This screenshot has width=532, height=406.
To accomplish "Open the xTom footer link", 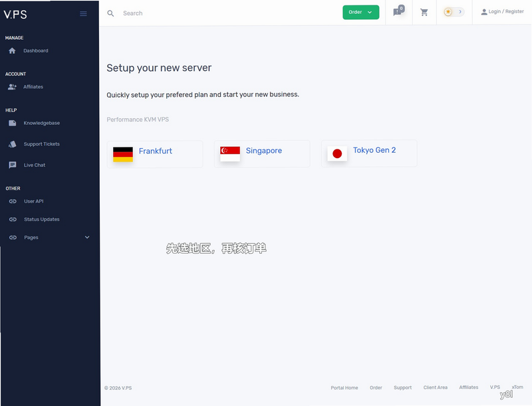I will pyautogui.click(x=517, y=387).
